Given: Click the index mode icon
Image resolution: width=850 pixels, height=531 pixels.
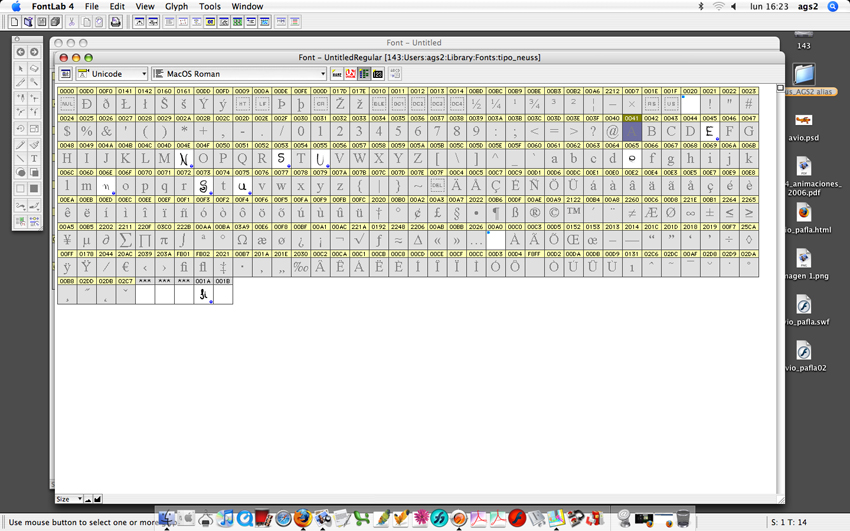Looking at the screenshot, I should [378, 74].
